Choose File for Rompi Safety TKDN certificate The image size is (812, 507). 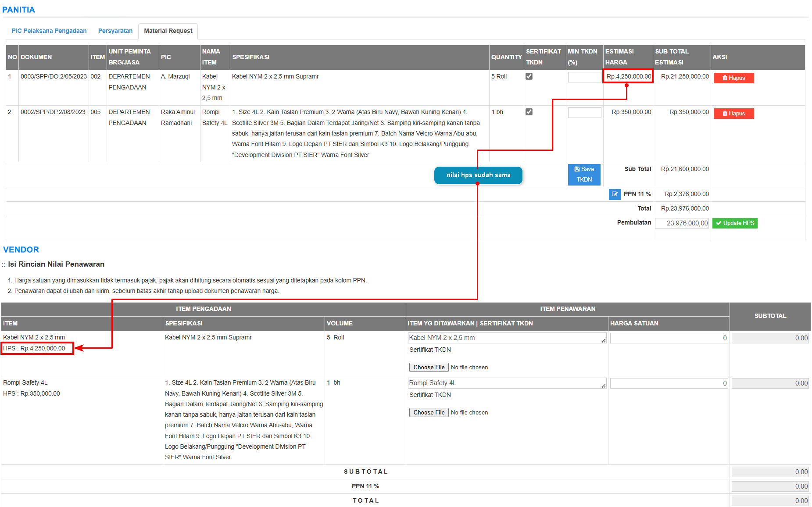pyautogui.click(x=429, y=413)
